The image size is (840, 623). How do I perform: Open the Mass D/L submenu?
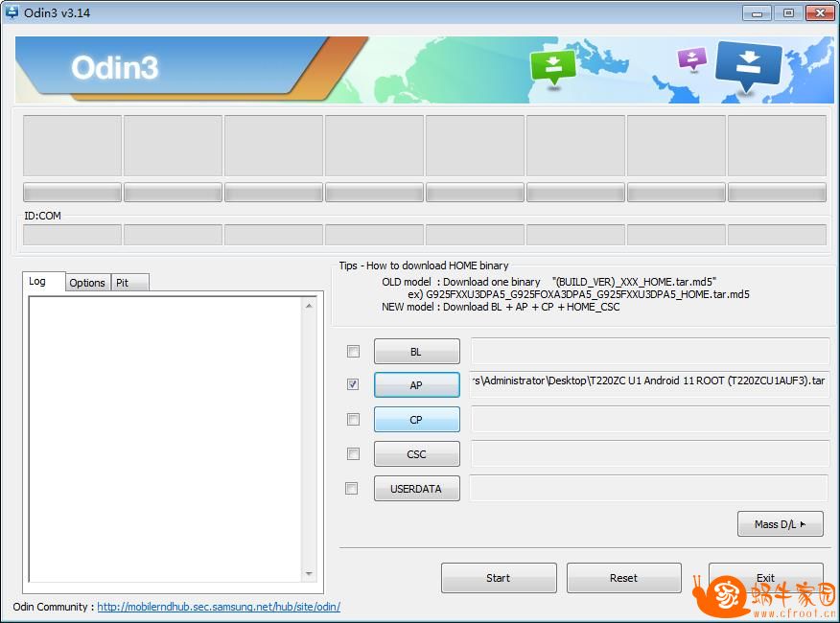780,524
